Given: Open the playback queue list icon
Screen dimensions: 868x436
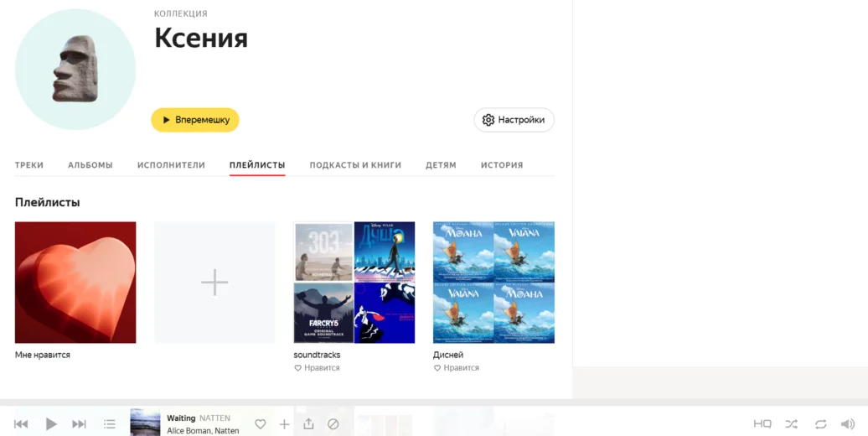Looking at the screenshot, I should point(110,424).
